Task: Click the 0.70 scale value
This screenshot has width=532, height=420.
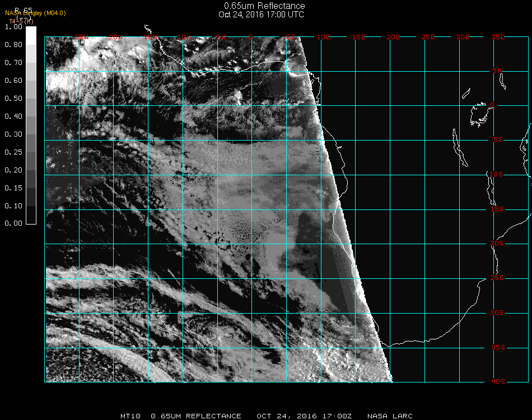Action: 13,63
